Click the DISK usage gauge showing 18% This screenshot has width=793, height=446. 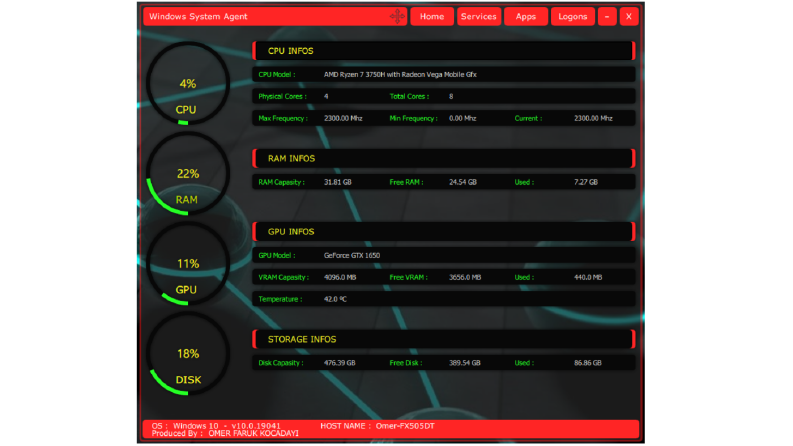click(188, 354)
